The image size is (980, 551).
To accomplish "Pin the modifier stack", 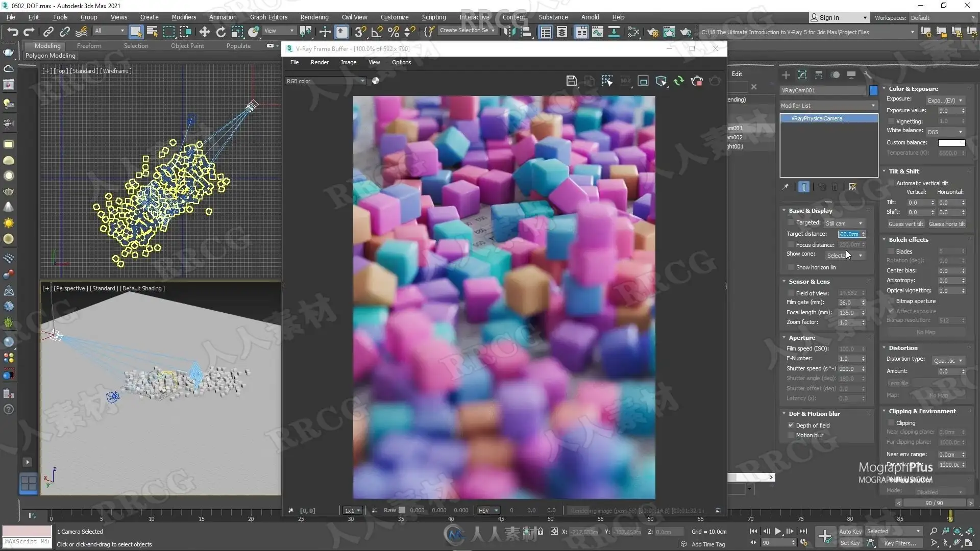I will [x=786, y=187].
